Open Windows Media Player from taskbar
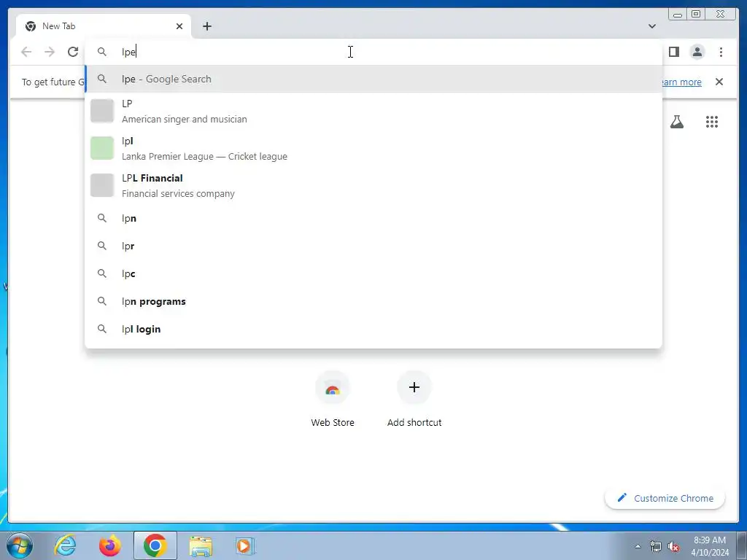 (x=245, y=545)
